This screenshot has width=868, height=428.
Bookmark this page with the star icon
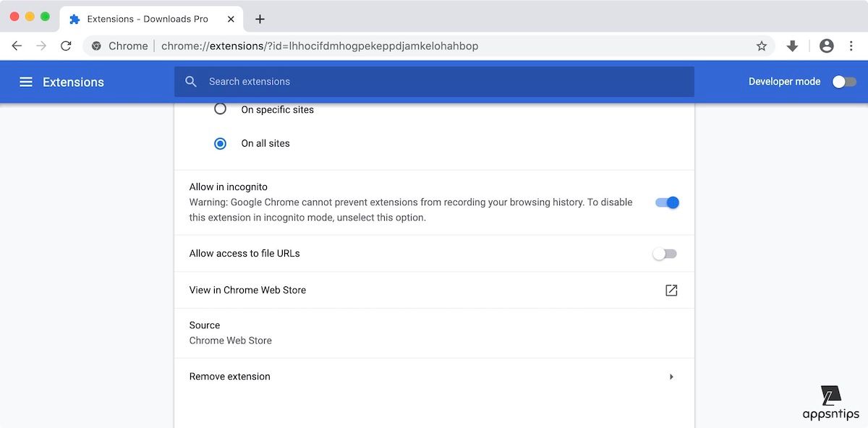pos(761,46)
